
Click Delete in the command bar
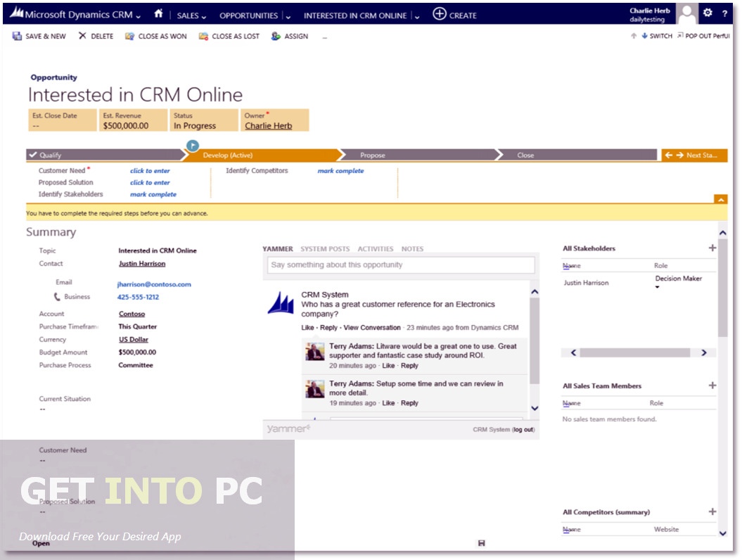[96, 36]
